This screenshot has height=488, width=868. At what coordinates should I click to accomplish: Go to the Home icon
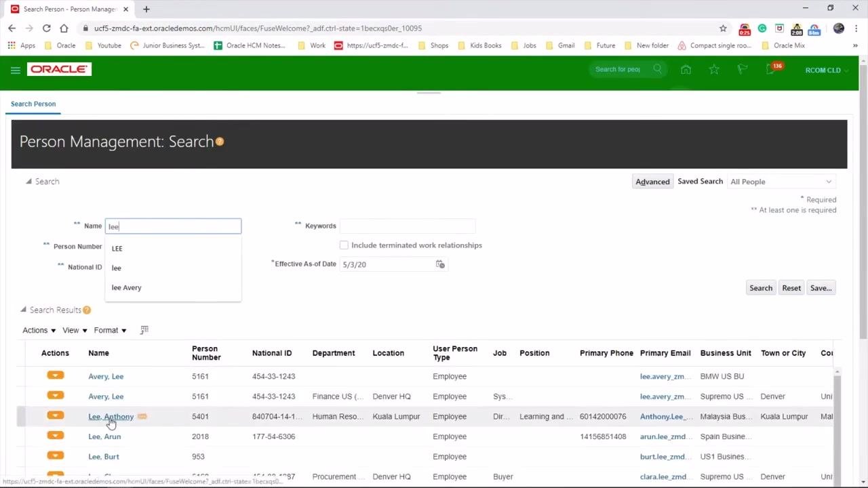[686, 69]
